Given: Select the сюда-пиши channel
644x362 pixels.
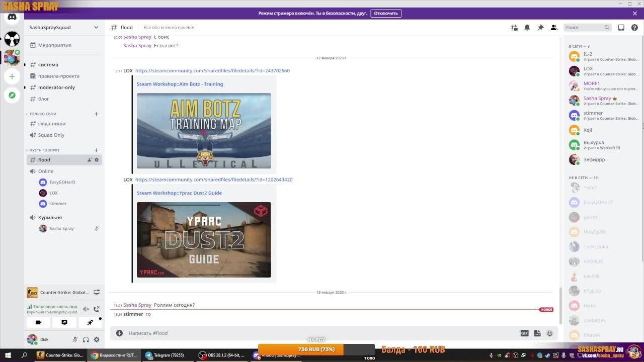Looking at the screenshot, I should [x=64, y=124].
